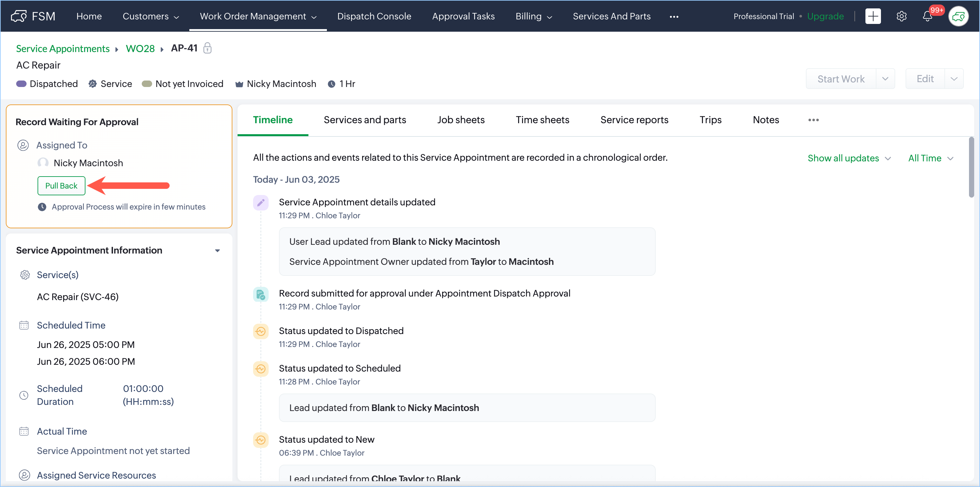
Task: Open the user profile avatar
Action: pyautogui.click(x=958, y=16)
